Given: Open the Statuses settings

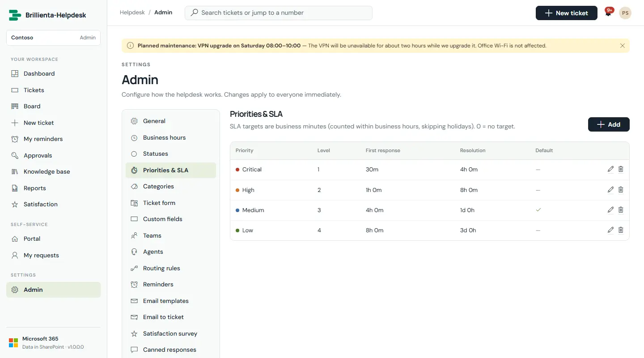Looking at the screenshot, I should pyautogui.click(x=171, y=153).
